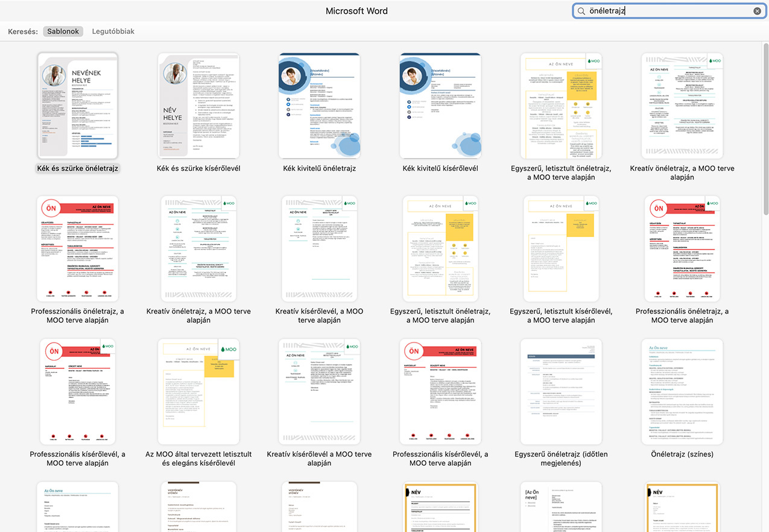Choose the Kék kivitelű önéletrajz template preview

tap(319, 106)
